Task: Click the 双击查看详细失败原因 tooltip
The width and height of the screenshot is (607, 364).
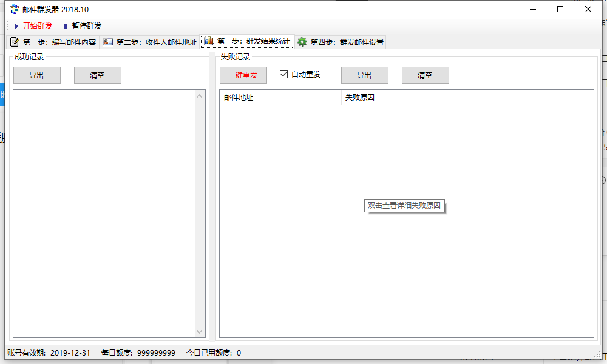Action: [x=404, y=206]
